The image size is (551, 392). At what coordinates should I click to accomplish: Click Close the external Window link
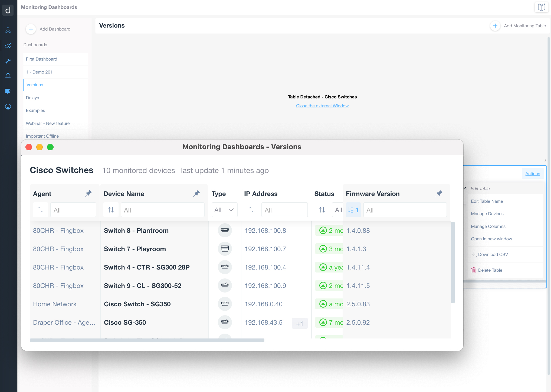(x=322, y=106)
